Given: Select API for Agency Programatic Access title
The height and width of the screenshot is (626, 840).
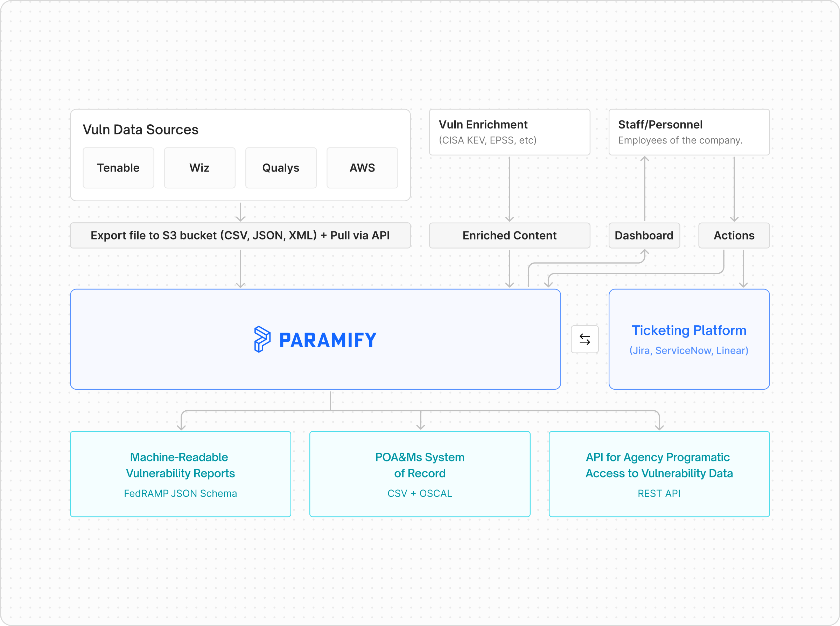Looking at the screenshot, I should [x=659, y=465].
